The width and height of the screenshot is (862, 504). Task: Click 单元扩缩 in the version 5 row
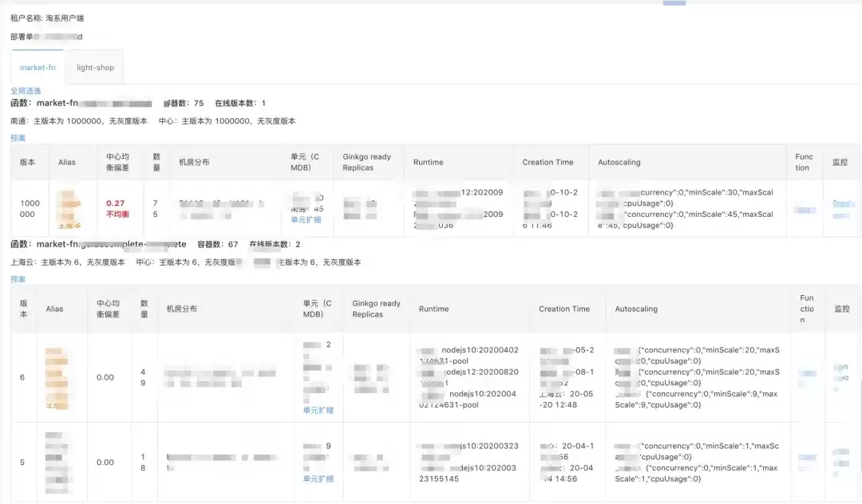coord(318,478)
